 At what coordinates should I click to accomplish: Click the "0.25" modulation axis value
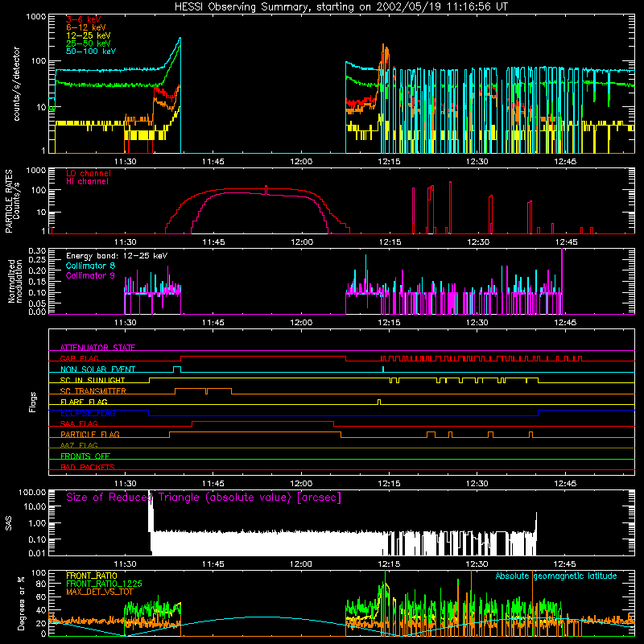(x=37, y=260)
